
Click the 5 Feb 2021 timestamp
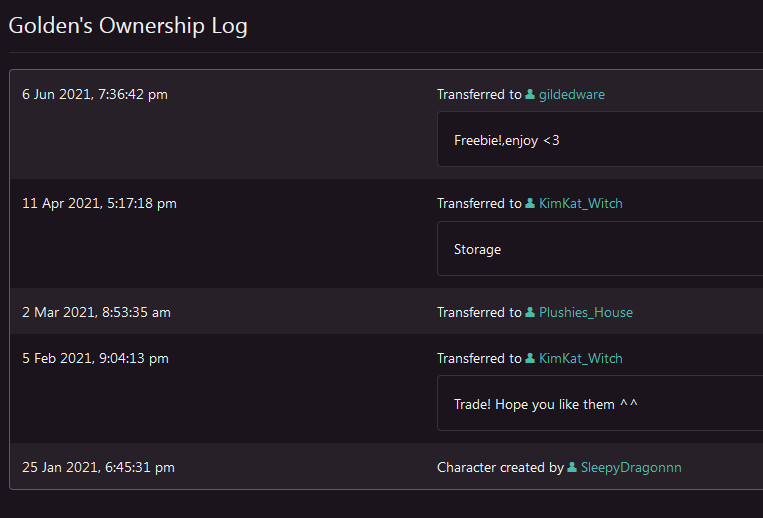point(95,359)
